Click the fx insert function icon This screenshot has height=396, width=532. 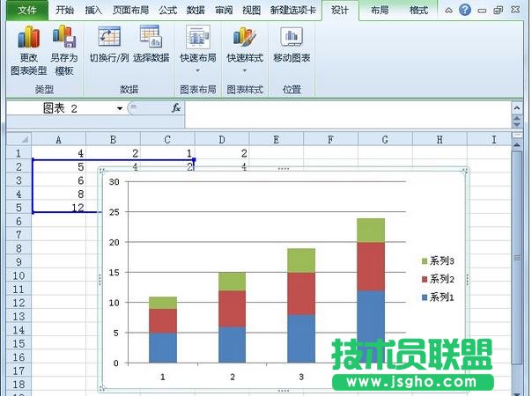pos(176,108)
